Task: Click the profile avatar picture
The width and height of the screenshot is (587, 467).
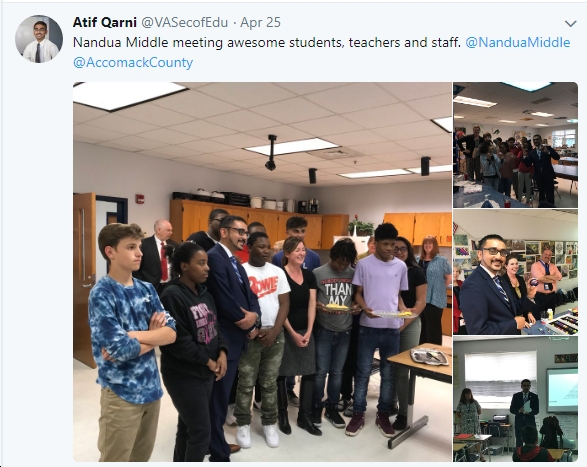Action: [39, 39]
